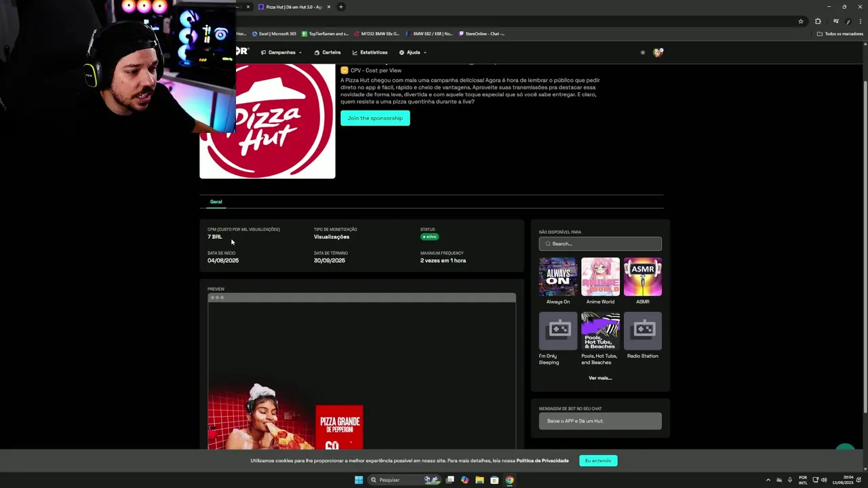Click Join the sponsorship button
The image size is (868, 488).
375,118
